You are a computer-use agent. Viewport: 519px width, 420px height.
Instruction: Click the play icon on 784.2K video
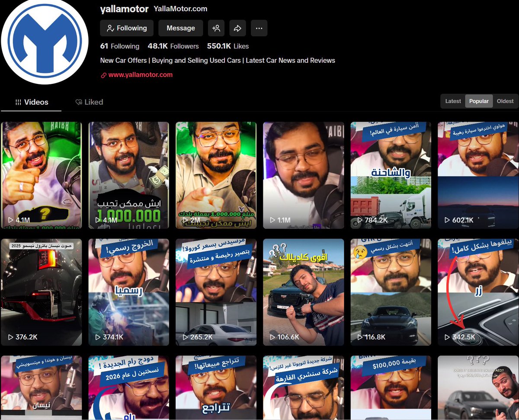[x=360, y=220]
